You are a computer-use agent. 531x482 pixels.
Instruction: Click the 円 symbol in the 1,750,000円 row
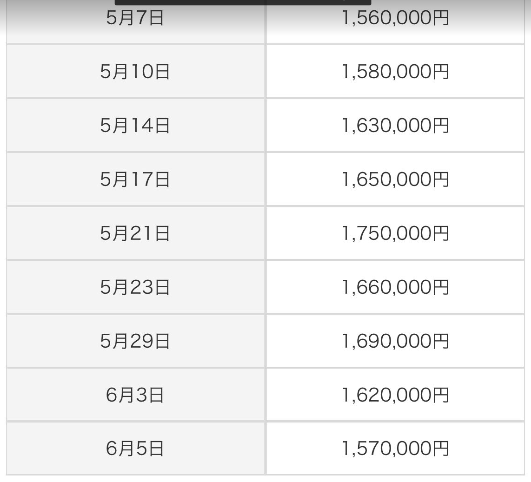441,234
